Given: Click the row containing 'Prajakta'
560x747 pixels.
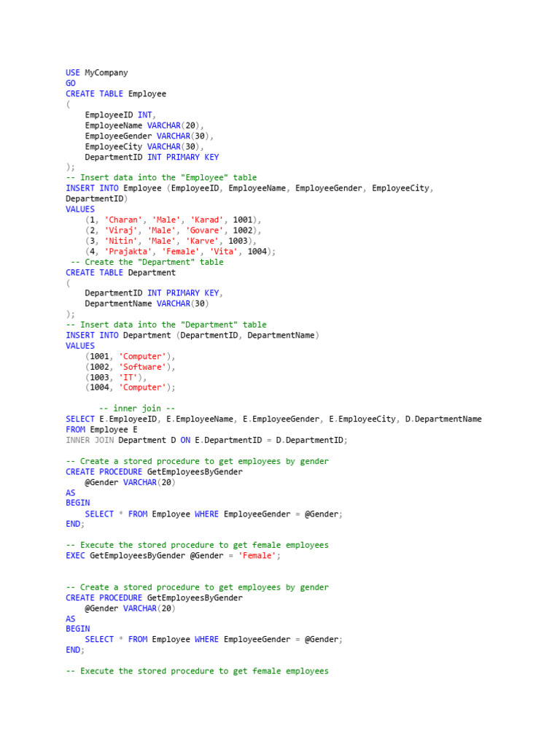Looking at the screenshot, I should (181, 251).
